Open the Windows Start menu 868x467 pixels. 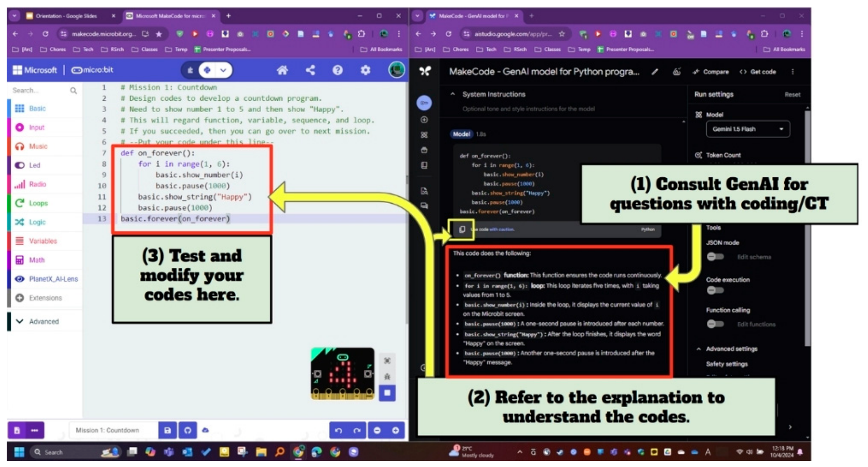click(x=19, y=452)
